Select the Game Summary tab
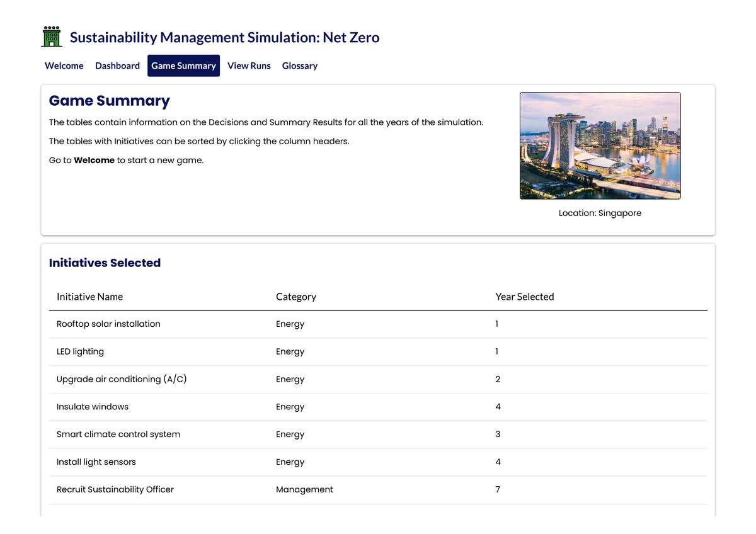The height and width of the screenshot is (534, 756). (x=183, y=65)
